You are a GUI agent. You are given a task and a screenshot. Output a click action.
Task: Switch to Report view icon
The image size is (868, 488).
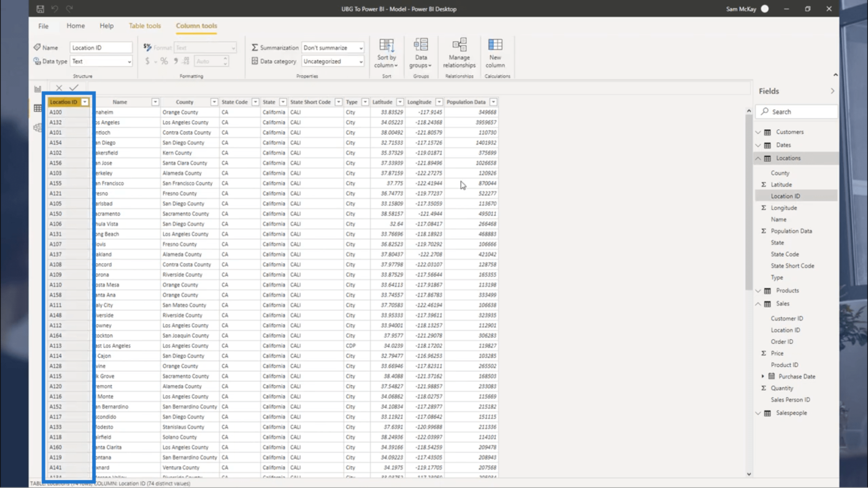(x=38, y=89)
